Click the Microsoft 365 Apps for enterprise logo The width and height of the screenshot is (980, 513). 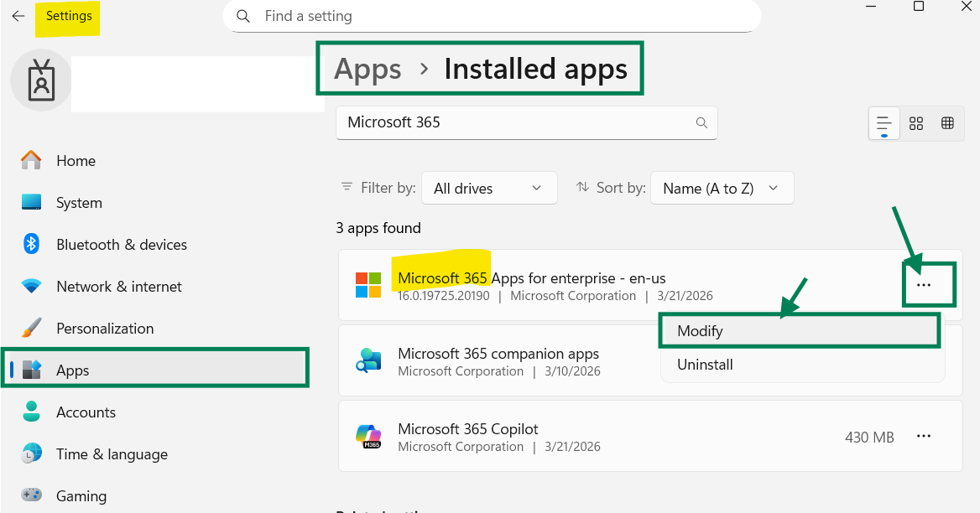coord(368,285)
